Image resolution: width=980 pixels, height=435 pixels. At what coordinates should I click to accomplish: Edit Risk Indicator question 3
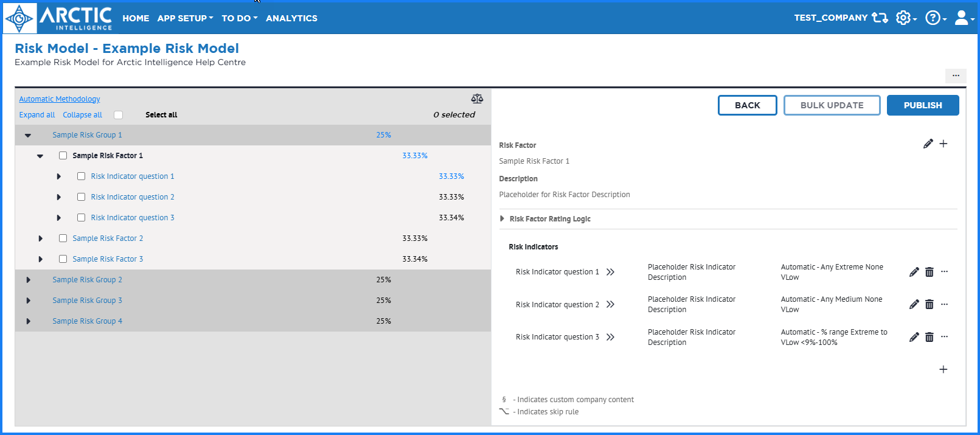[914, 337]
